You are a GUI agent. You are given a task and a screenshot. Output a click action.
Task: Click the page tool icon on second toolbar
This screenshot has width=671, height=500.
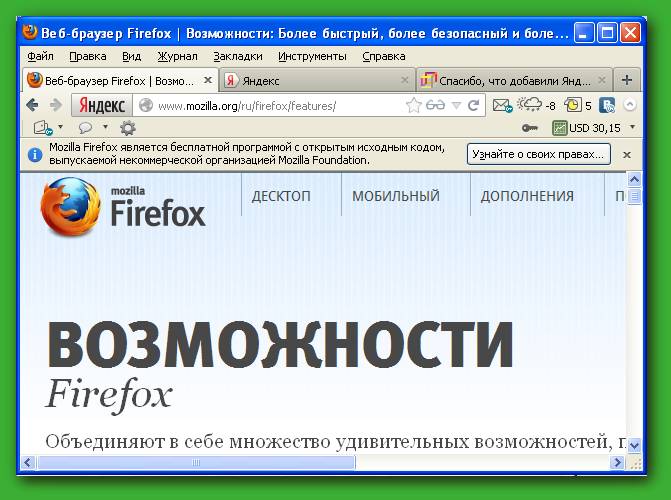[42, 128]
